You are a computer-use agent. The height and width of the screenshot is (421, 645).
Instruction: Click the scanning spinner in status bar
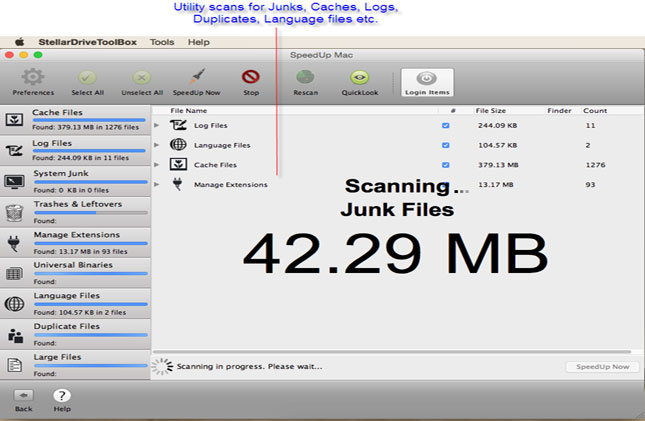(x=162, y=366)
